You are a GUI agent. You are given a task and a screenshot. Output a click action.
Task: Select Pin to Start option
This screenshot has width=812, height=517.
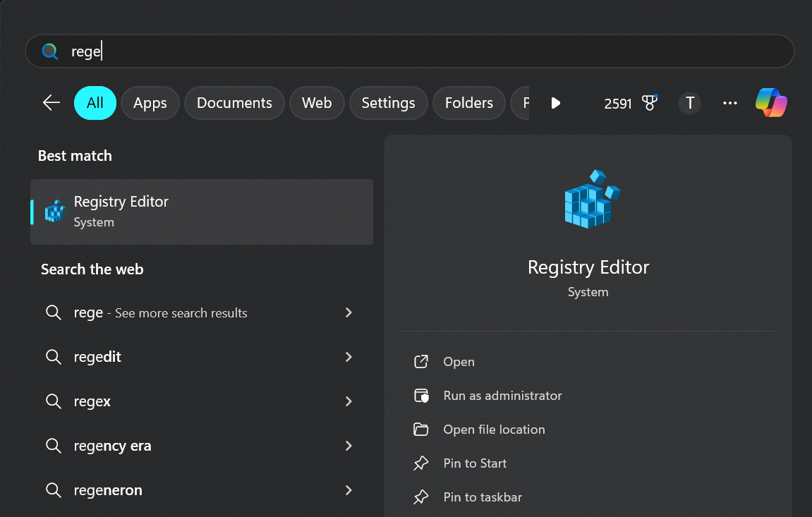coord(475,463)
